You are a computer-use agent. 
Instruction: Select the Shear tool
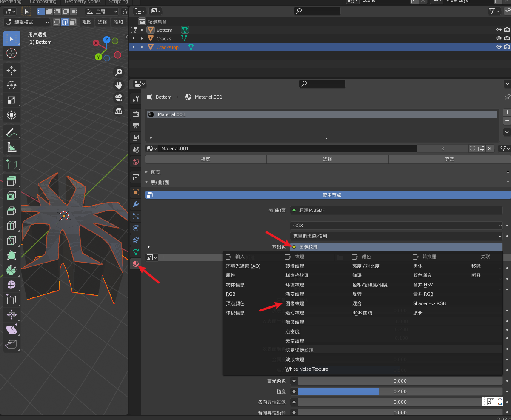pyautogui.click(x=11, y=330)
